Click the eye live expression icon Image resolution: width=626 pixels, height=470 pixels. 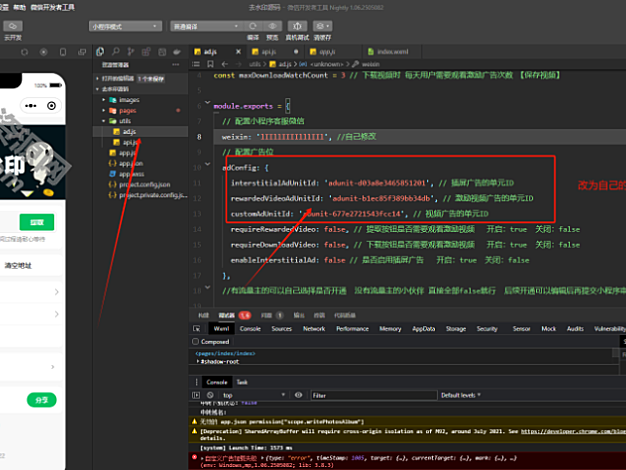tap(297, 395)
